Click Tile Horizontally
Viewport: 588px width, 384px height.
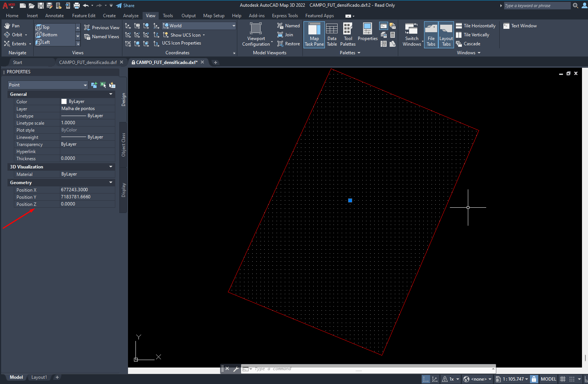(x=476, y=26)
